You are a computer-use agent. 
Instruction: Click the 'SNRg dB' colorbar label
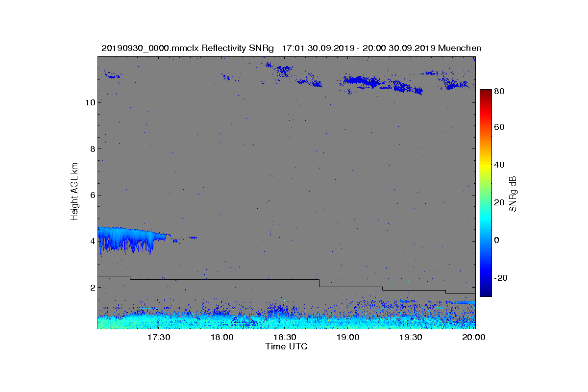tap(513, 194)
